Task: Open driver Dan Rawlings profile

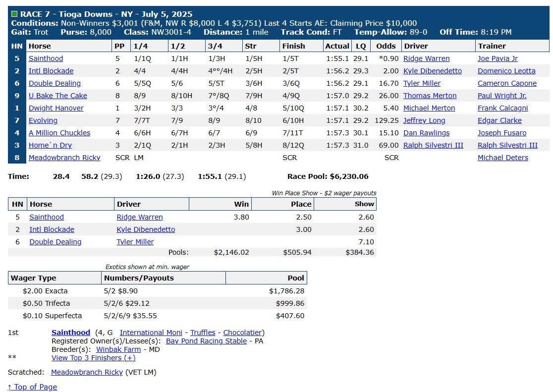Action: click(426, 133)
